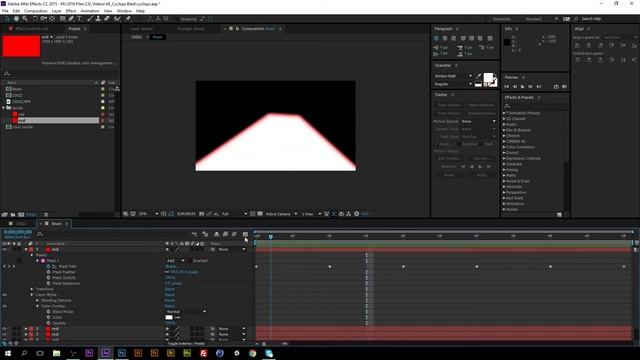Screen dimensions: 640x360
Task: Expand layer 2 red properties
Action: 26,329
